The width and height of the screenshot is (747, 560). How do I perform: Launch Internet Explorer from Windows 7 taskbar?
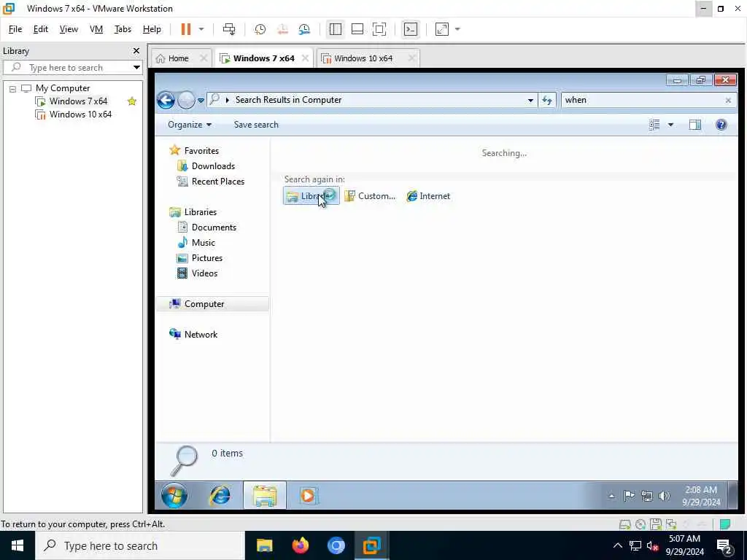point(220,496)
